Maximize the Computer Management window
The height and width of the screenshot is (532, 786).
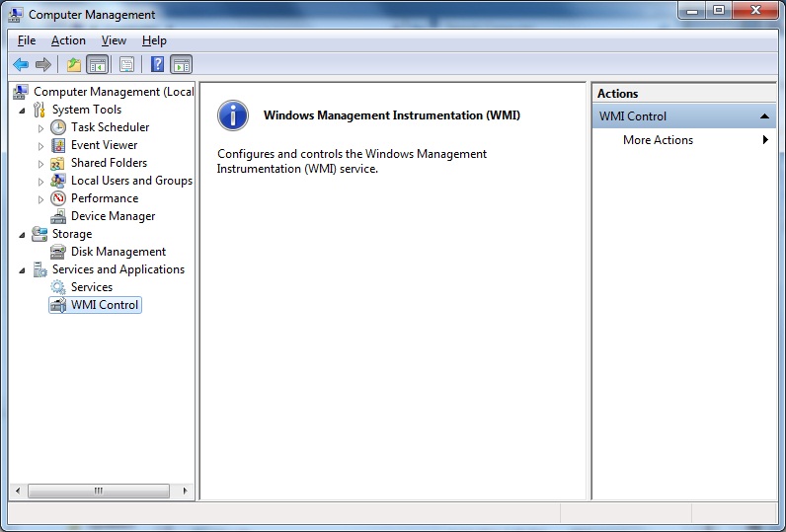tap(719, 10)
